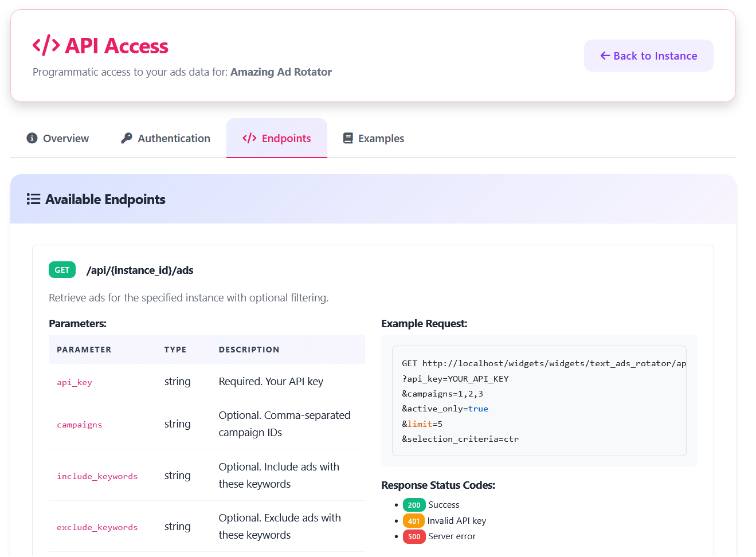This screenshot has width=756, height=557.
Task: Click the &selection_criteria=ctr code line
Action: [x=460, y=439]
